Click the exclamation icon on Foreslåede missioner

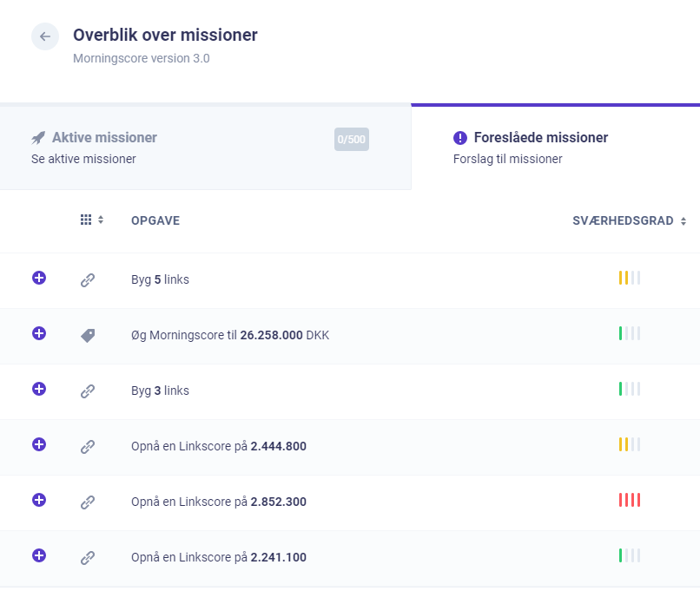[459, 137]
